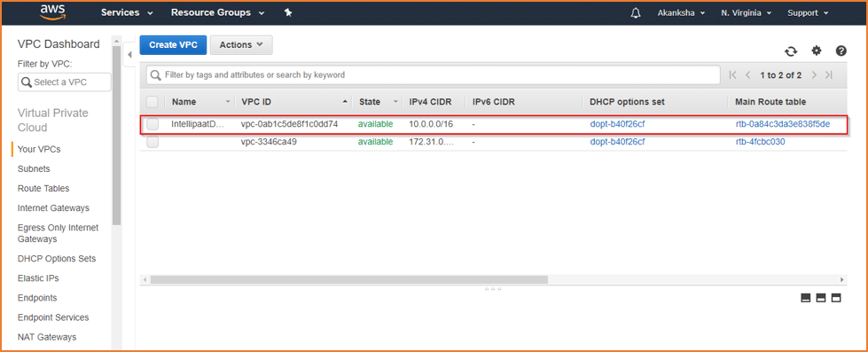
Task: Click the table horizontal scrollbar
Action: [x=348, y=279]
